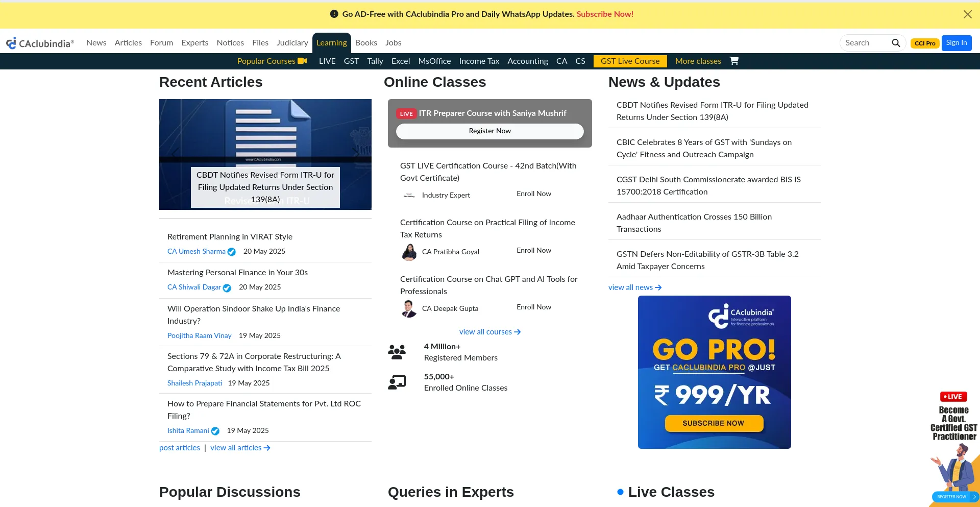Click the Sign In button
The width and height of the screenshot is (980, 507).
[x=957, y=43]
